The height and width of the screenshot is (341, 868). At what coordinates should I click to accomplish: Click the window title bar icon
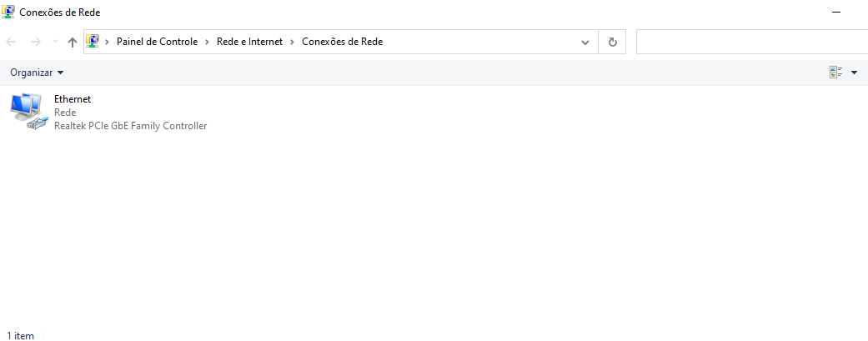[8, 12]
